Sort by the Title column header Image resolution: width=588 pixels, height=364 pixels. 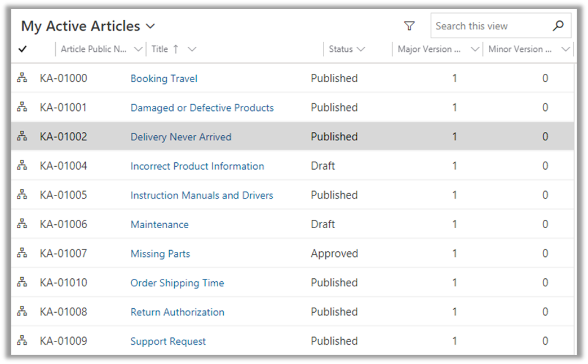pyautogui.click(x=160, y=49)
